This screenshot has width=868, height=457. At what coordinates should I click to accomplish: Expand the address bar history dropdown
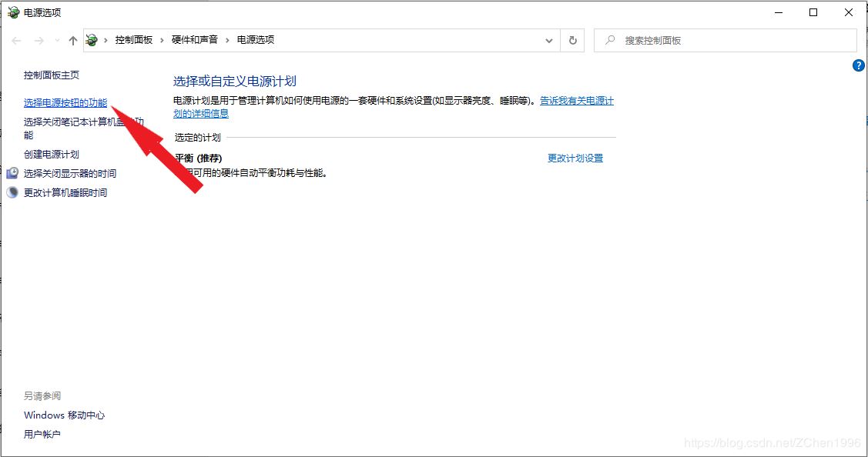(548, 40)
